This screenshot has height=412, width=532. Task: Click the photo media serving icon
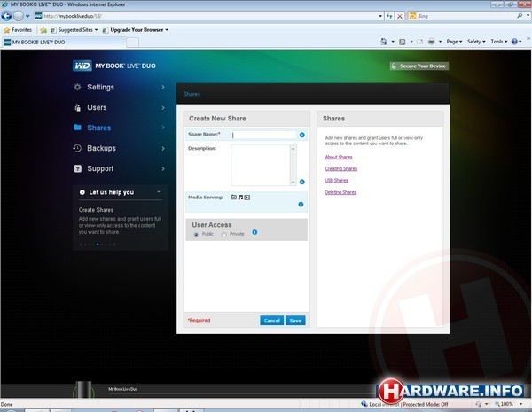click(234, 197)
